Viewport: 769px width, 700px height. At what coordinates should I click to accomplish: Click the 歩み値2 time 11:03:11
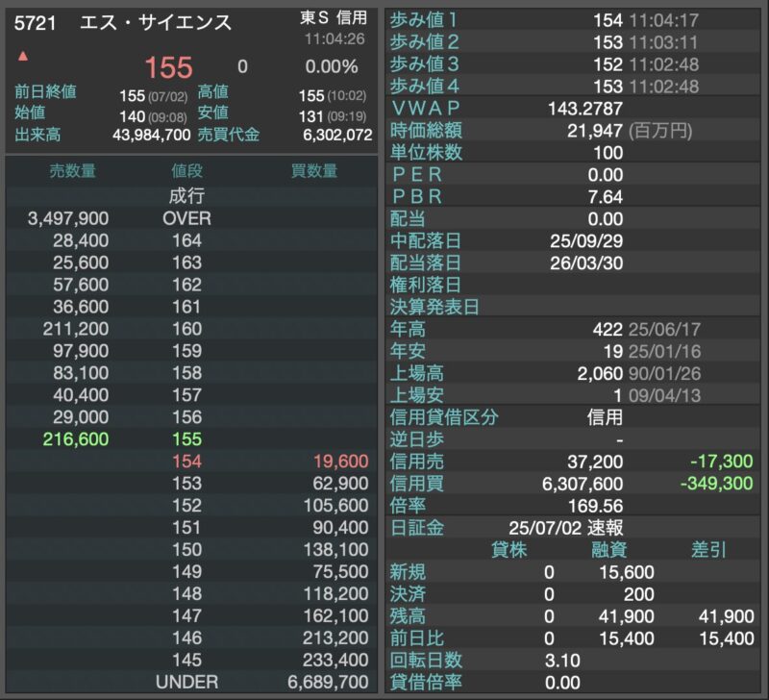coord(663,42)
